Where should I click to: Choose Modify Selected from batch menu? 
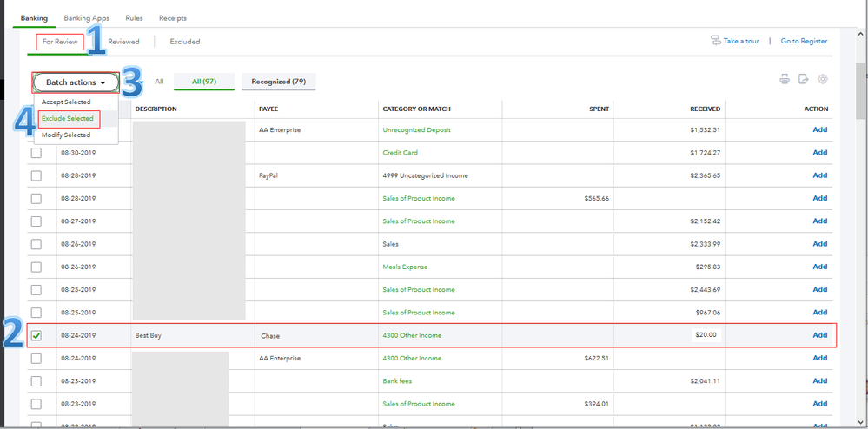tap(66, 135)
